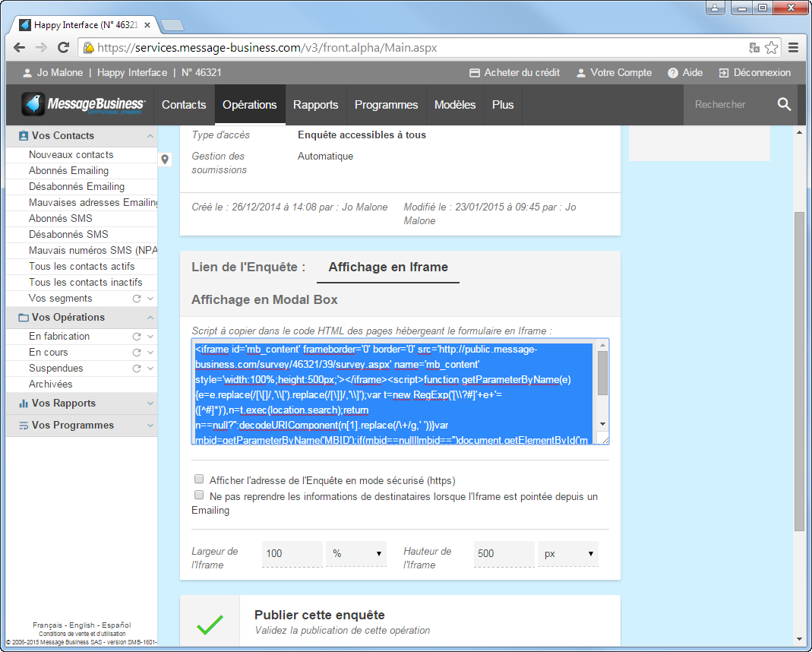
Task: Check the no recipient info option
Action: (199, 495)
